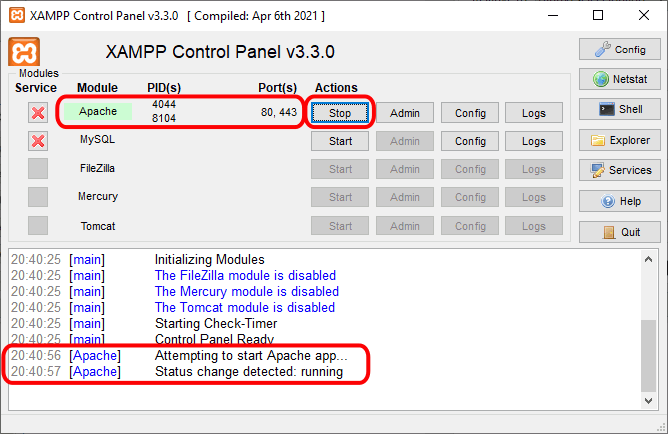The width and height of the screenshot is (668, 434).
Task: Open Config with the wrench icon
Action: tap(619, 49)
